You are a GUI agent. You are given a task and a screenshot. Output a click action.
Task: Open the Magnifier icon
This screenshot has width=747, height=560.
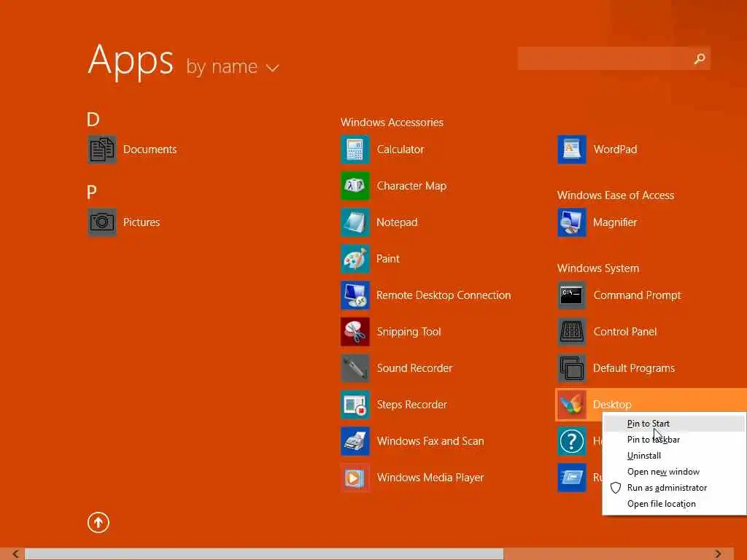pos(572,222)
